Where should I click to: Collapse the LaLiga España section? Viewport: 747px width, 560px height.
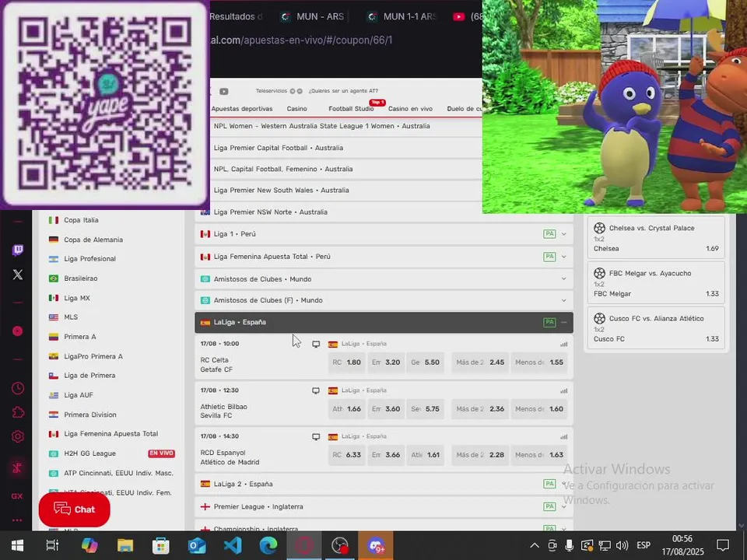coord(384,322)
